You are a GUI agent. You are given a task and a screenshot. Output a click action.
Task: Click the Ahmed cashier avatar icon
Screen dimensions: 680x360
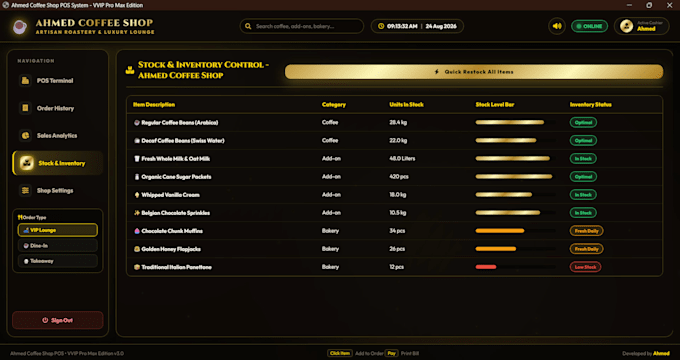(626, 26)
